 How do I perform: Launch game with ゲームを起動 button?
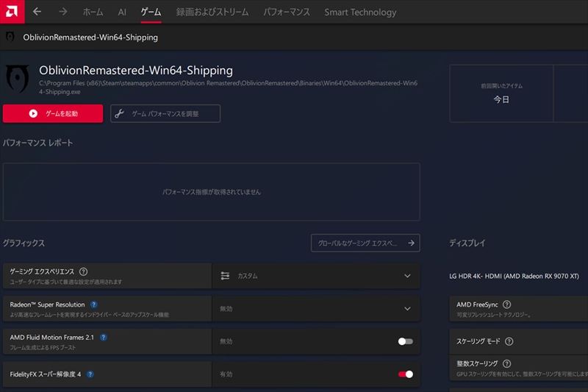click(x=53, y=114)
